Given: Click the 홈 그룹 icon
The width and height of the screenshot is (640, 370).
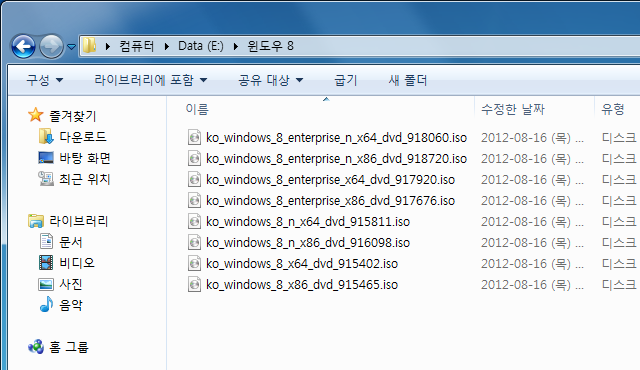Looking at the screenshot, I should (36, 347).
